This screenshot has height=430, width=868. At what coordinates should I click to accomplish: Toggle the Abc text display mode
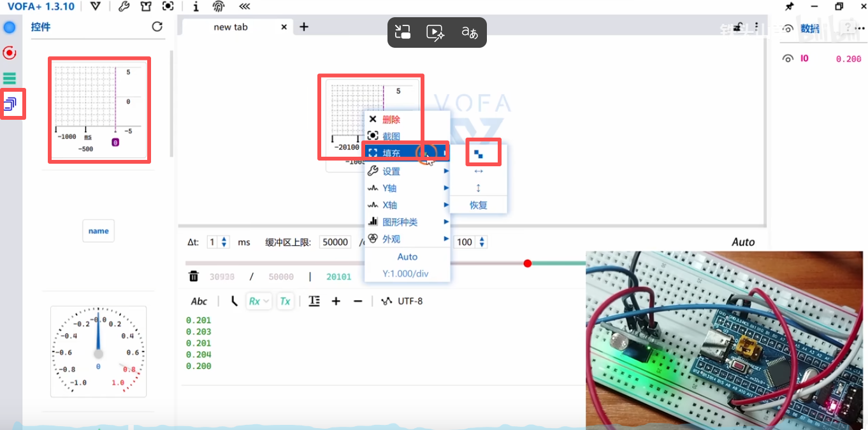(x=199, y=301)
